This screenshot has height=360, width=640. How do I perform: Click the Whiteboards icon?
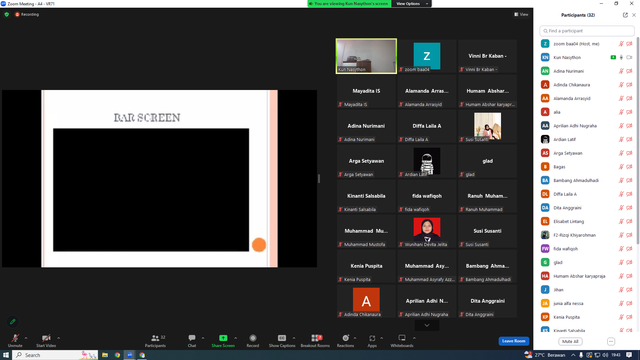pos(402,338)
